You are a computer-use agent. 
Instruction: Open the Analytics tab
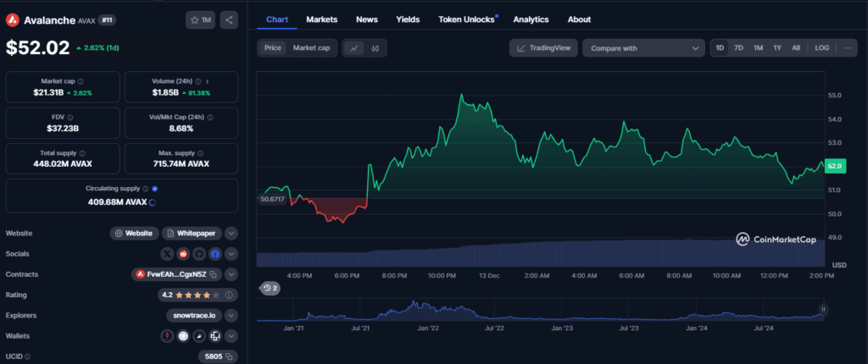531,19
